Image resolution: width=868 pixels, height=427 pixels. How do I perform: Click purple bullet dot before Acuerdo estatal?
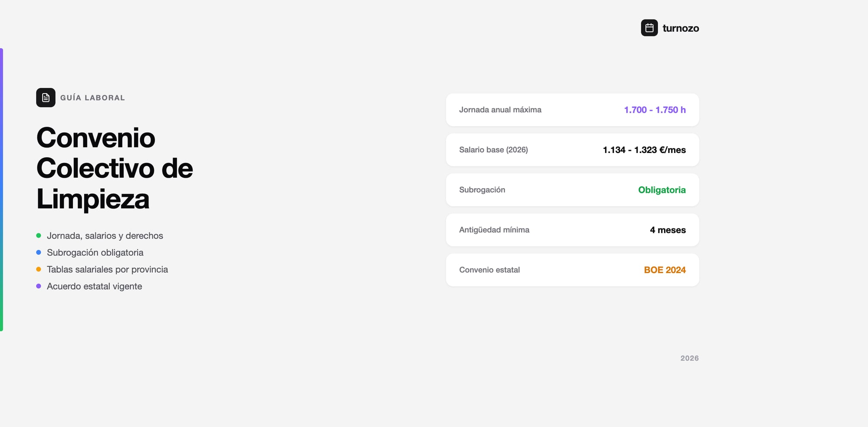[39, 286]
